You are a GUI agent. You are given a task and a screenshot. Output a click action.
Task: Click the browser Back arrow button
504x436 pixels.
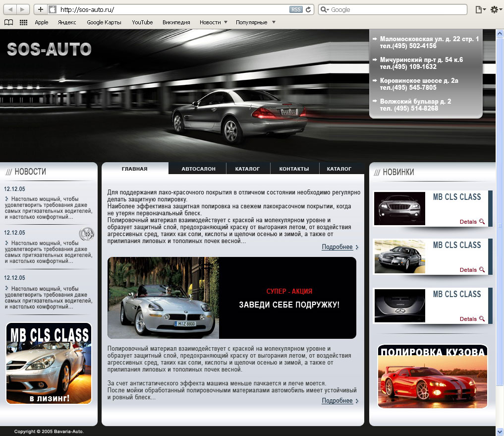(x=10, y=9)
